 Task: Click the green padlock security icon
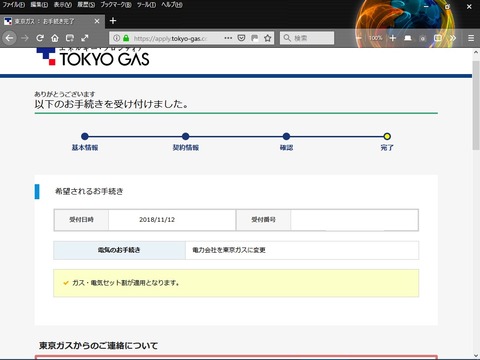click(126, 38)
